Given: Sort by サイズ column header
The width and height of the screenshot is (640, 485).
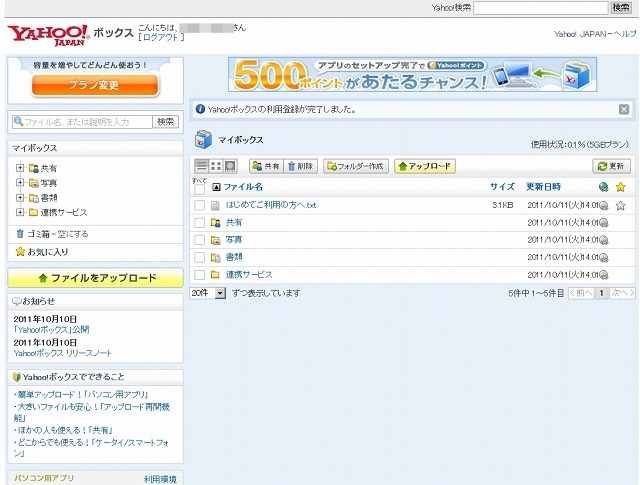Looking at the screenshot, I should [502, 187].
